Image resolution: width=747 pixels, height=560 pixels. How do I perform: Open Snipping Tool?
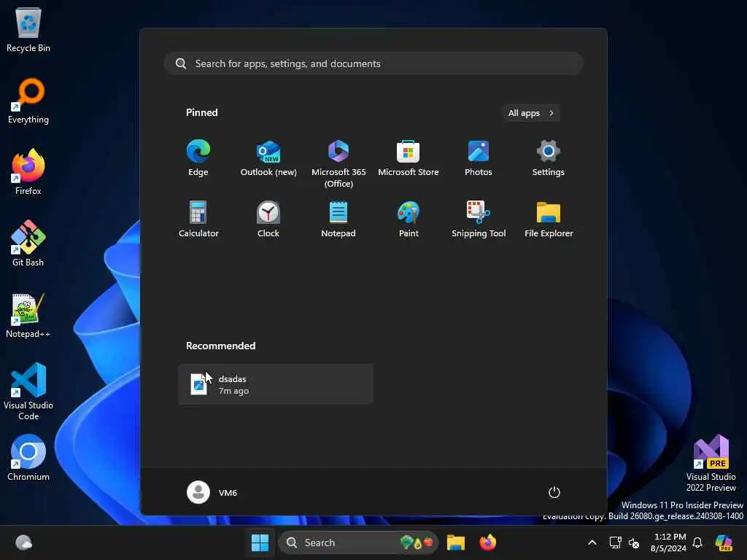pyautogui.click(x=479, y=219)
